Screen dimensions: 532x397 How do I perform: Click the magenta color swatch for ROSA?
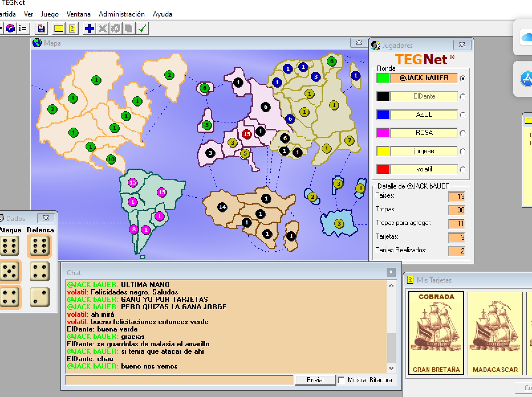tap(383, 133)
